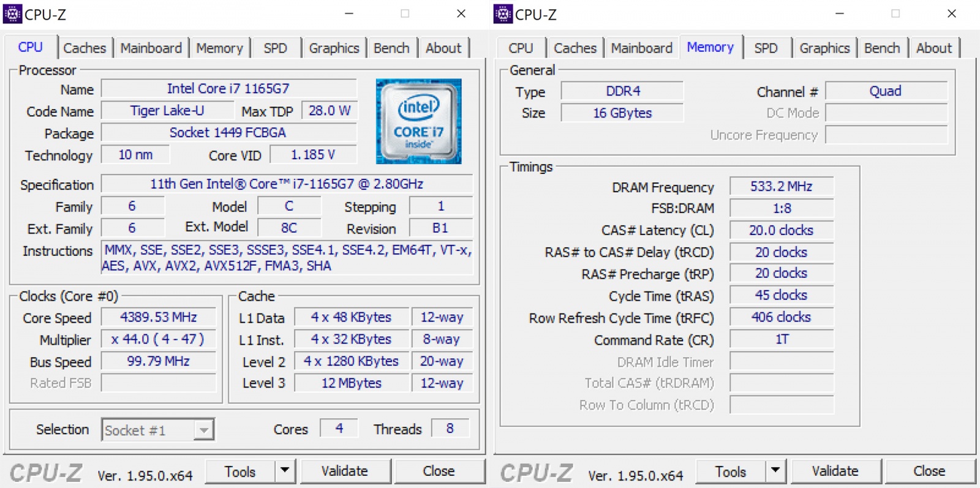Viewport: 980px width, 488px height.
Task: Minimize the left CPU-Z window
Action: (x=349, y=13)
